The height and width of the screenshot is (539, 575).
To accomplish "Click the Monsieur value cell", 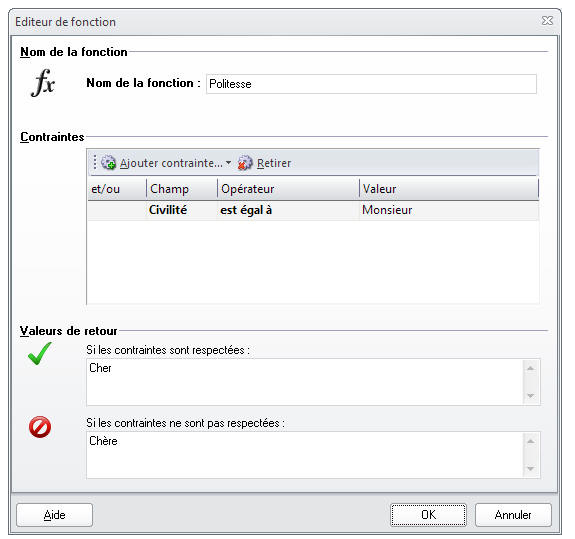I will click(x=449, y=210).
